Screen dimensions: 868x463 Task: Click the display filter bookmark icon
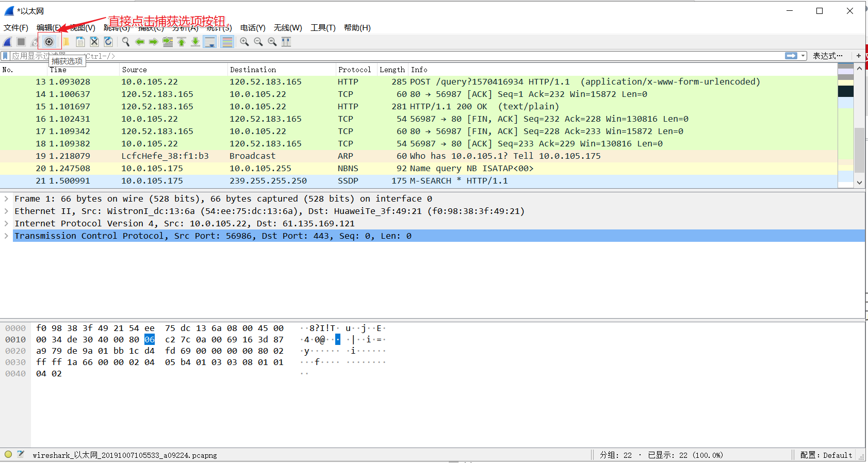click(5, 56)
